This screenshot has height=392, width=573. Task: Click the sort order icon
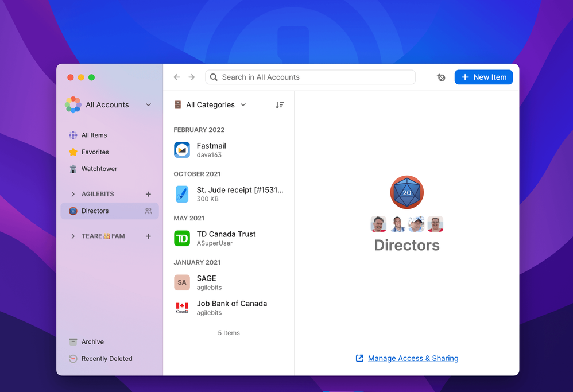(280, 105)
